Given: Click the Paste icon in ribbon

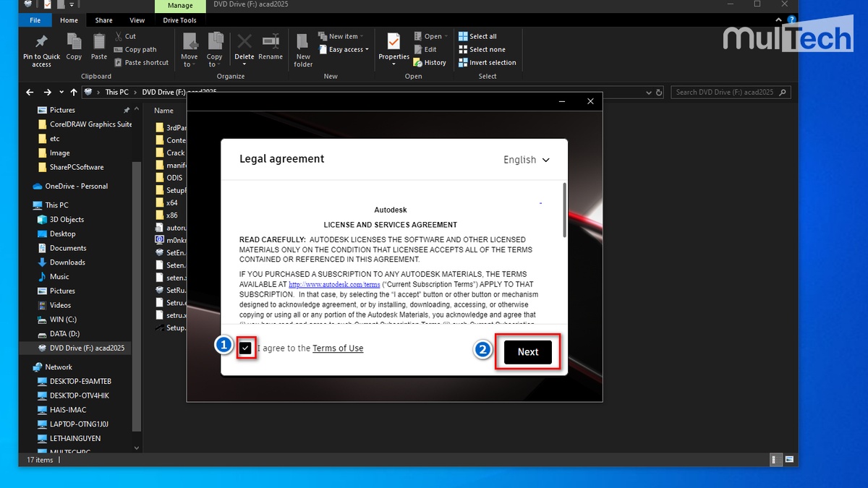Looking at the screenshot, I should tap(99, 42).
